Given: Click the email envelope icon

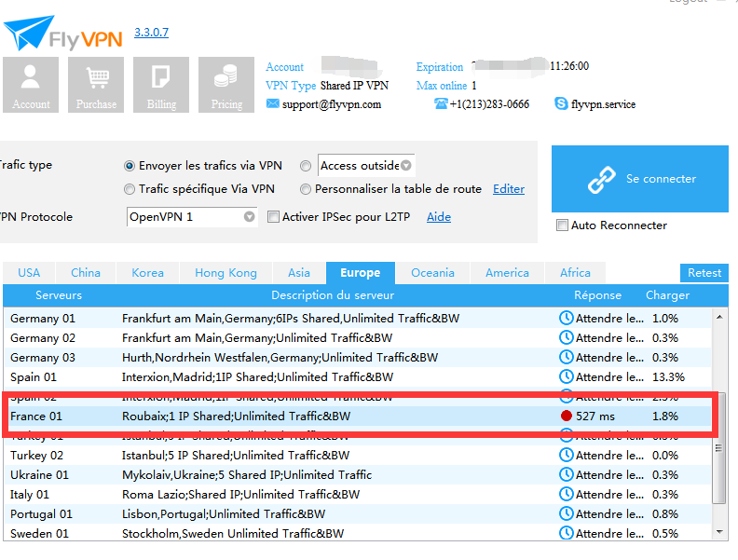Looking at the screenshot, I should click(272, 103).
